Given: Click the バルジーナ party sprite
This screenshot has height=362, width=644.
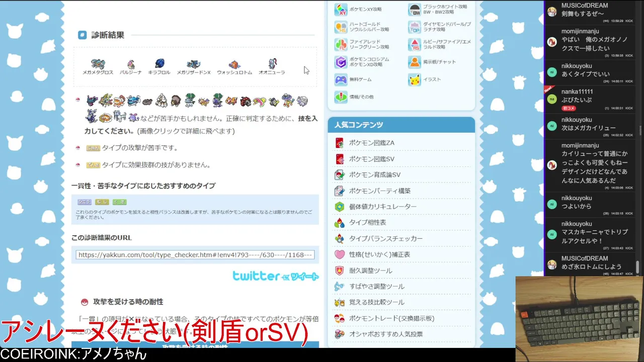Looking at the screenshot, I should [x=131, y=64].
